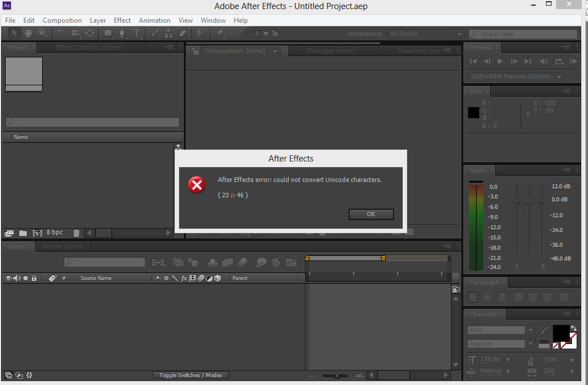Click the 8 bpc color depth button
588x385 pixels.
(55, 233)
